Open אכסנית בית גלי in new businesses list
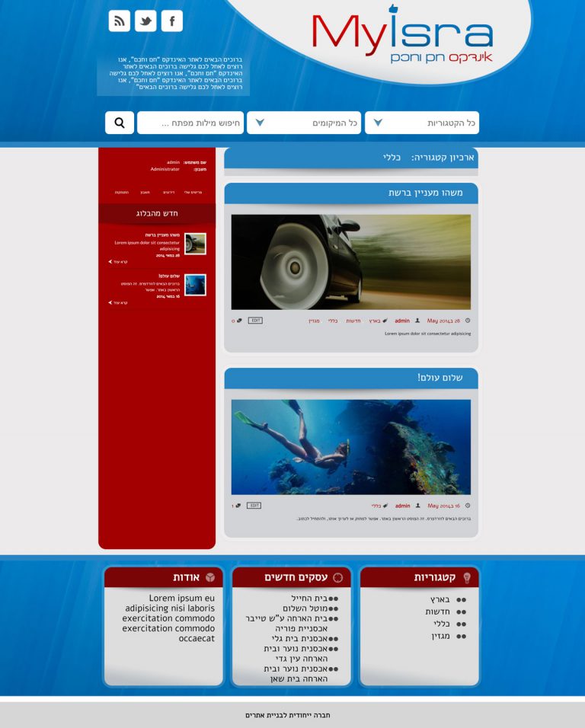 point(300,639)
